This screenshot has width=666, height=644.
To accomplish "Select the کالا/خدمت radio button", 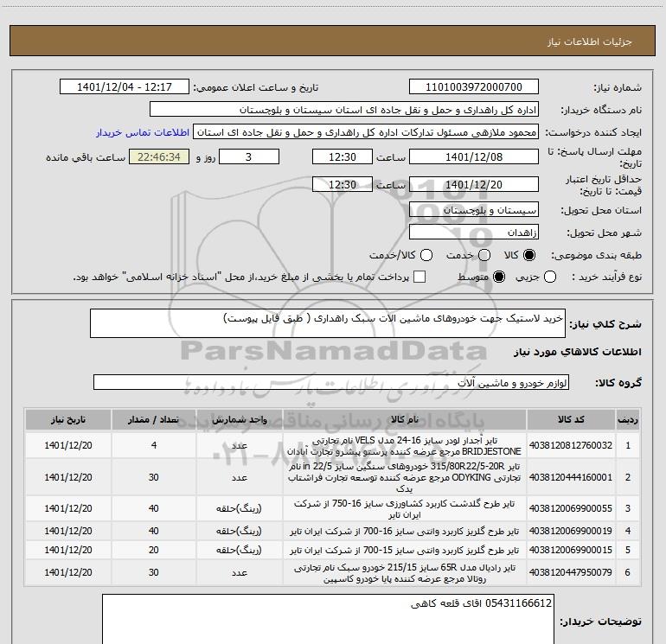I will (426, 255).
